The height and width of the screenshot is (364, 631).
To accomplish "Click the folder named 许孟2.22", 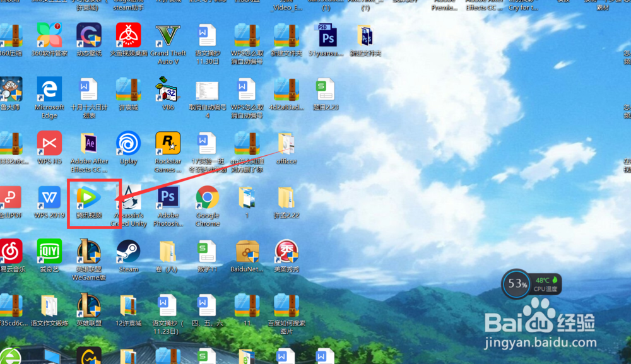I will [286, 197].
